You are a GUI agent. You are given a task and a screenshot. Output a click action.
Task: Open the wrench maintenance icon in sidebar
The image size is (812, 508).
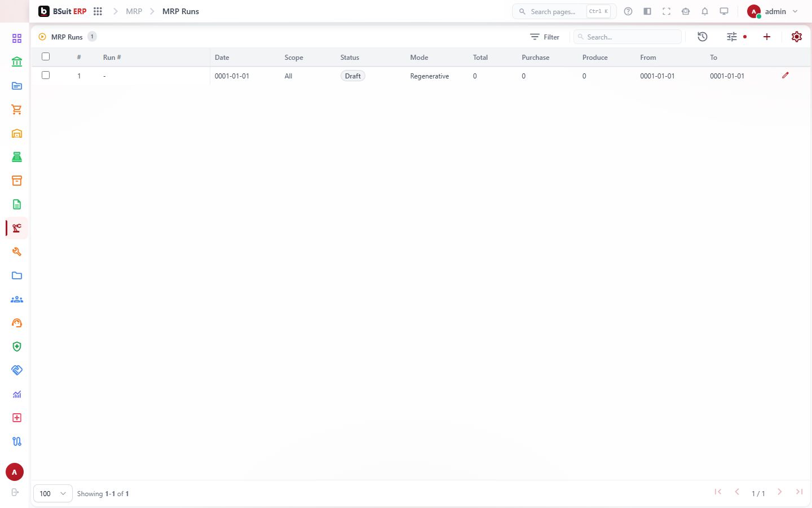pyautogui.click(x=17, y=252)
